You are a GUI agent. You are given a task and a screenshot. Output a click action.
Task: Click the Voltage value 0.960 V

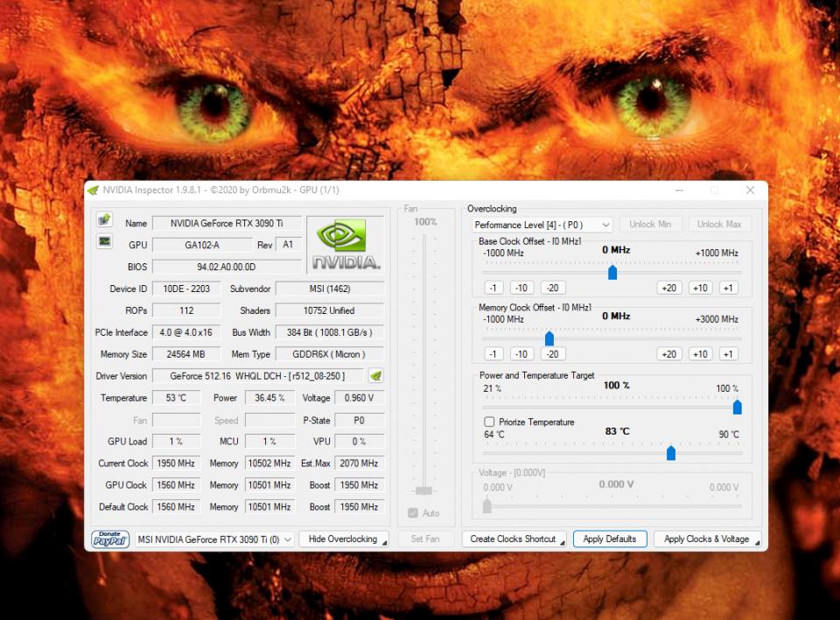point(360,398)
